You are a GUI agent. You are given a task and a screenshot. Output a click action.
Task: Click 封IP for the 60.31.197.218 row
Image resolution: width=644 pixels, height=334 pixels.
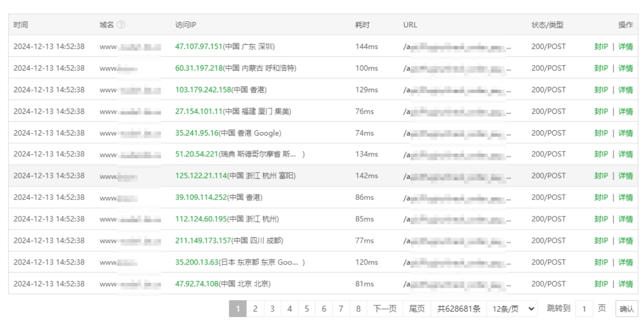601,68
